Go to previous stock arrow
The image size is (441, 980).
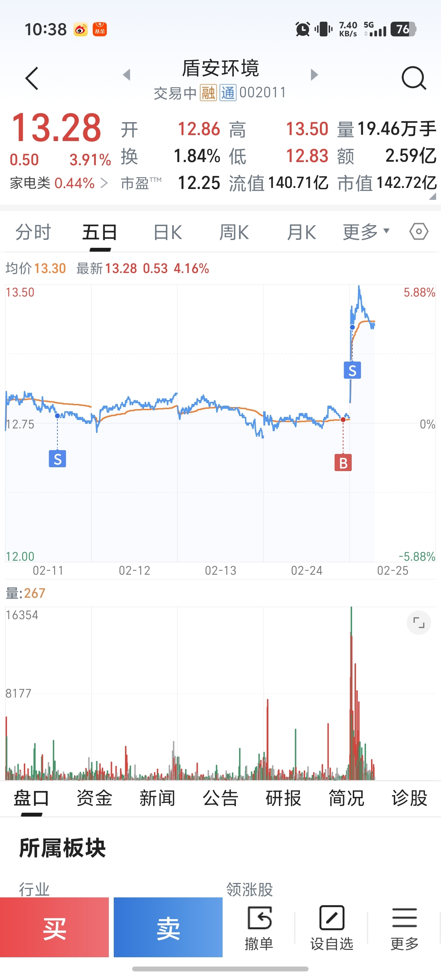[x=127, y=75]
